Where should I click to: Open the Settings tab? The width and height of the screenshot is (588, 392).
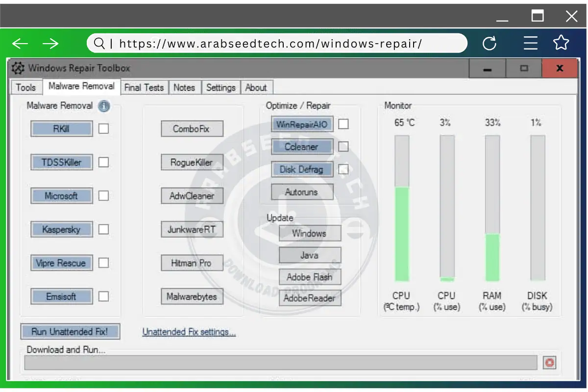click(x=220, y=88)
